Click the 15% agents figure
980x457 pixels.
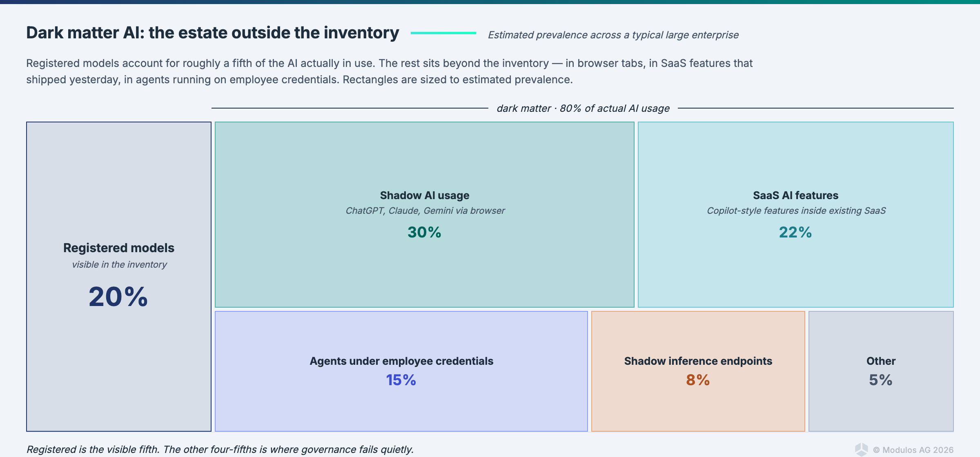point(401,380)
